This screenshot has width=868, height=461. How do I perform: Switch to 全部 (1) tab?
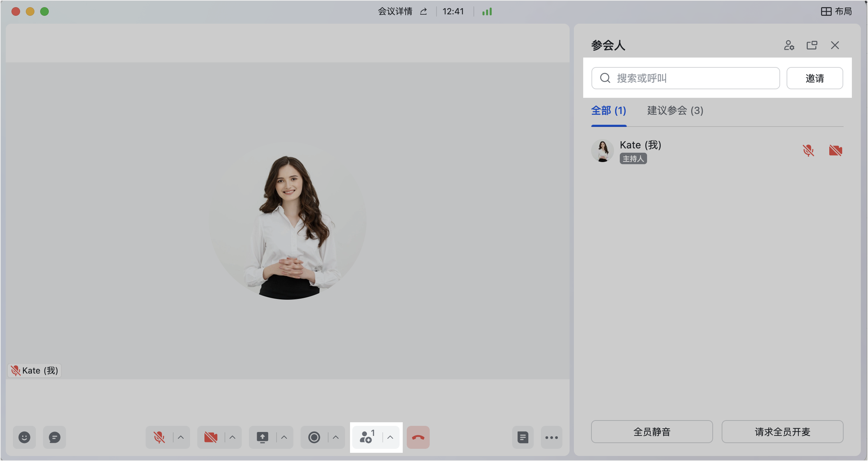609,110
